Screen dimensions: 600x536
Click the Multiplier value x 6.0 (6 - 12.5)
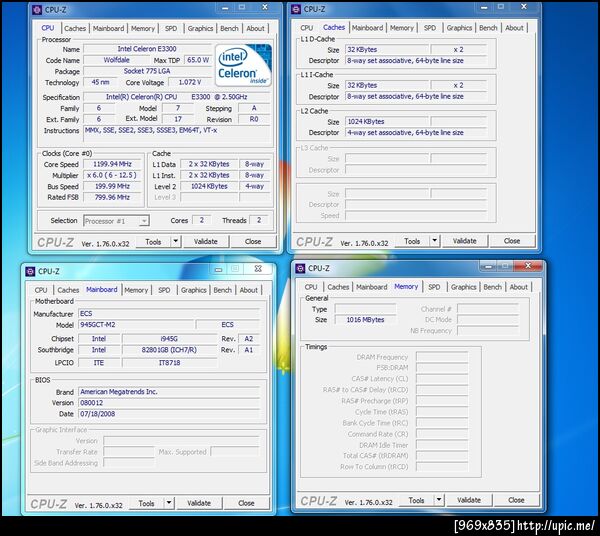(x=112, y=175)
